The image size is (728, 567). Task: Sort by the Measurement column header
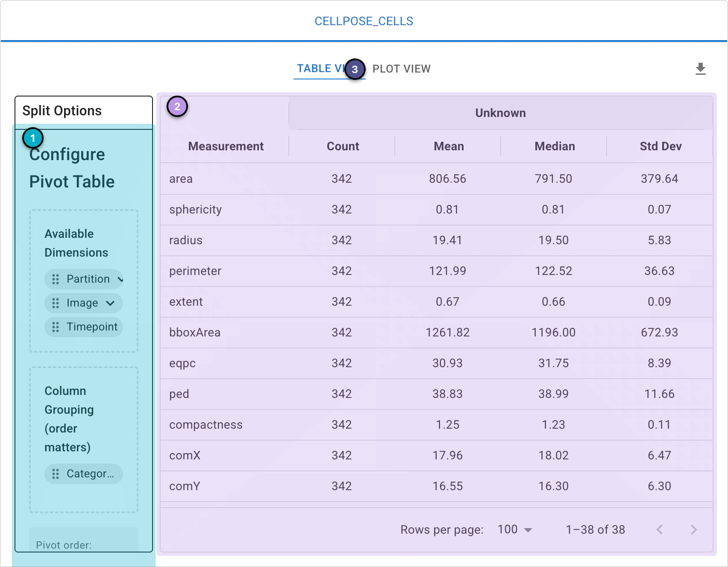[x=226, y=146]
